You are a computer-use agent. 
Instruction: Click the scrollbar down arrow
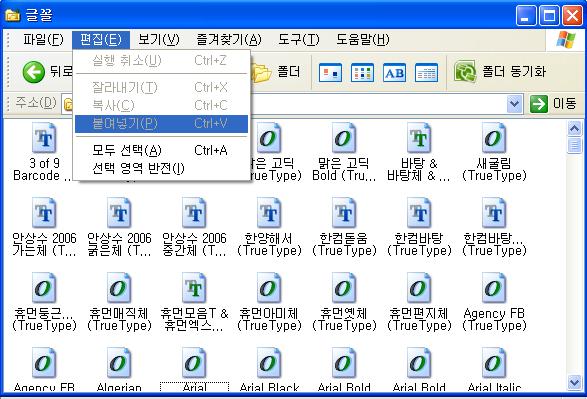(x=574, y=382)
